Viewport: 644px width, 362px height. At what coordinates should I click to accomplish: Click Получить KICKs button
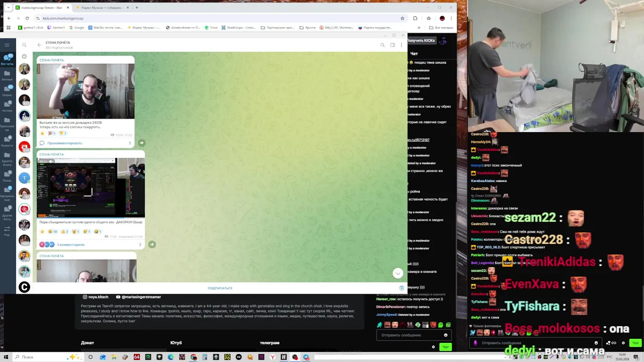coord(421,40)
